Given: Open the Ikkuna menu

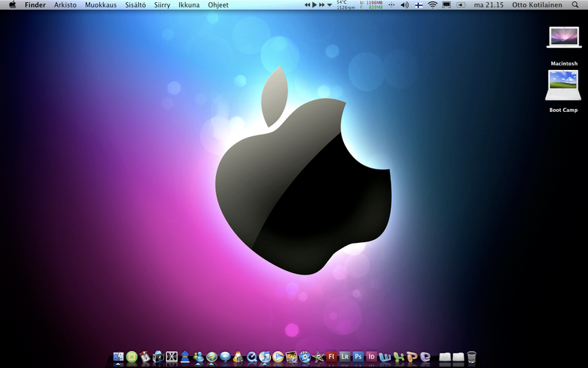Looking at the screenshot, I should coord(189,5).
